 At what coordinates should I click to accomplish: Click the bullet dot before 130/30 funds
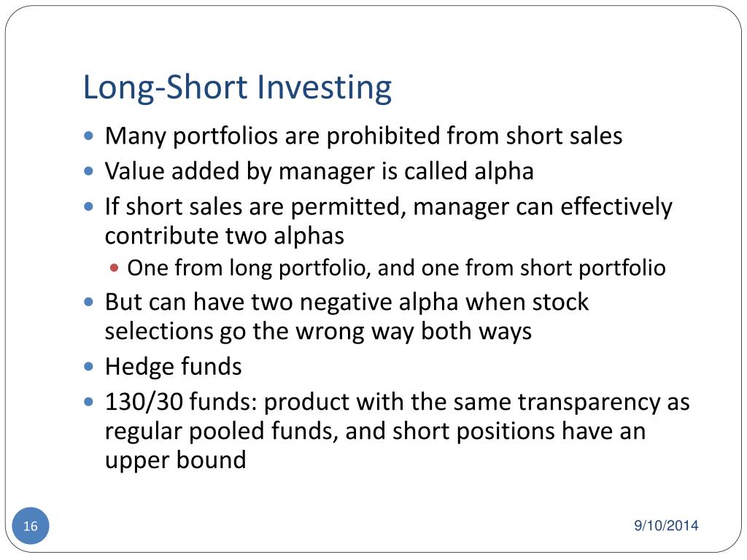pyautogui.click(x=88, y=402)
